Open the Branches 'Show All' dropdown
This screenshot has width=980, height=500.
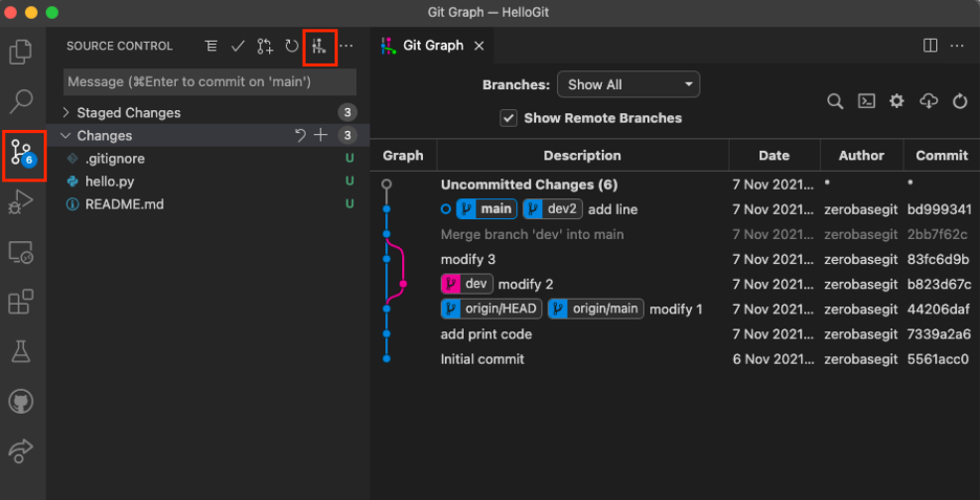coord(628,85)
